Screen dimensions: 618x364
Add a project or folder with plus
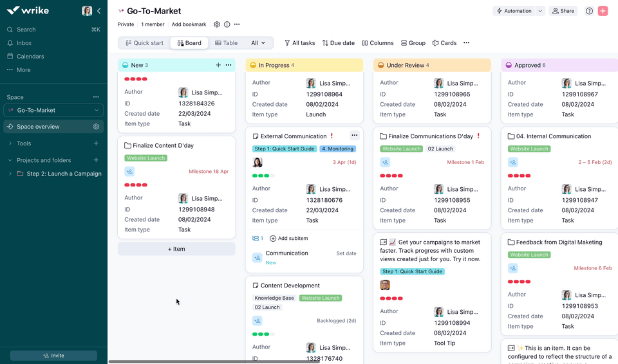(96, 160)
